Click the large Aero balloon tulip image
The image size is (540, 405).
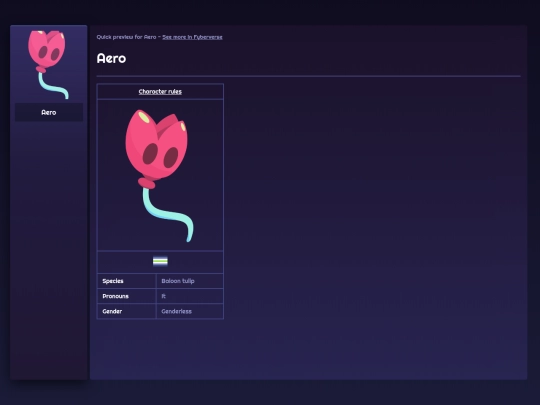(159, 176)
